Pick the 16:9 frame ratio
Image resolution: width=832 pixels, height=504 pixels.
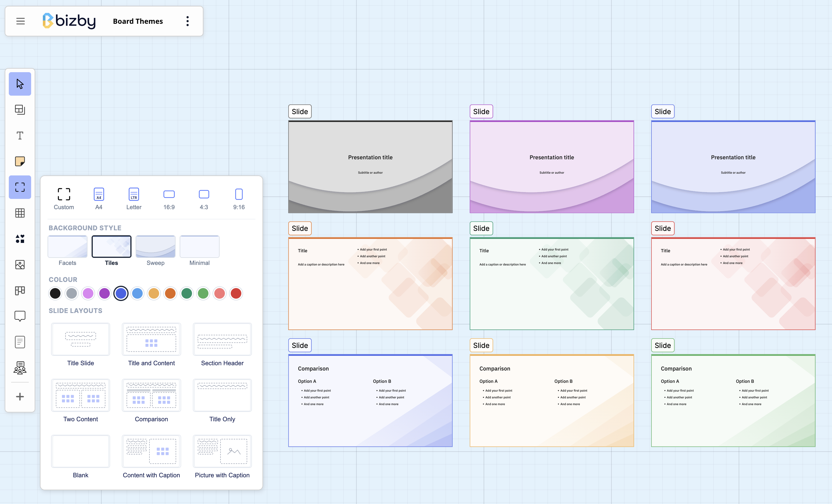[x=169, y=199]
